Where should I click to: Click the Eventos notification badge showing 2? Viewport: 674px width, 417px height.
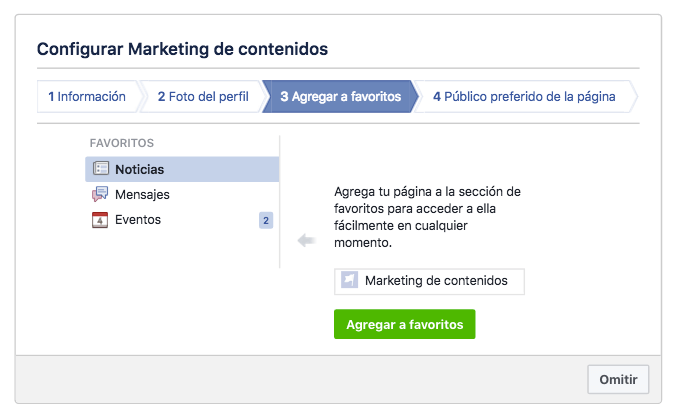pos(266,221)
